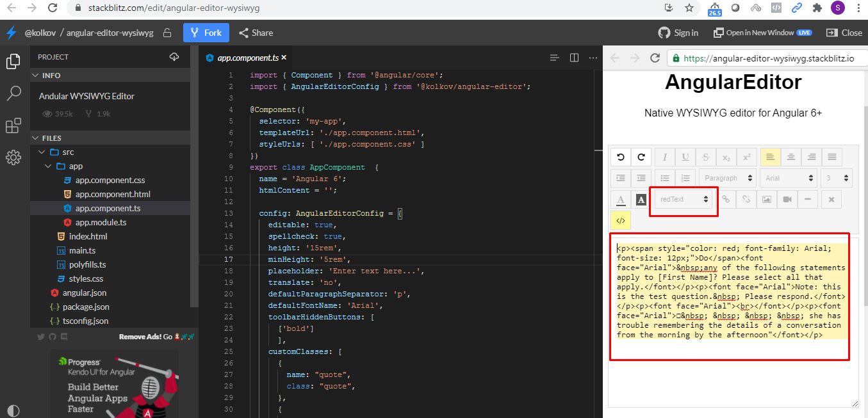This screenshot has width=868, height=418.
Task: Open the Paragraph heading dropdown
Action: (x=728, y=178)
